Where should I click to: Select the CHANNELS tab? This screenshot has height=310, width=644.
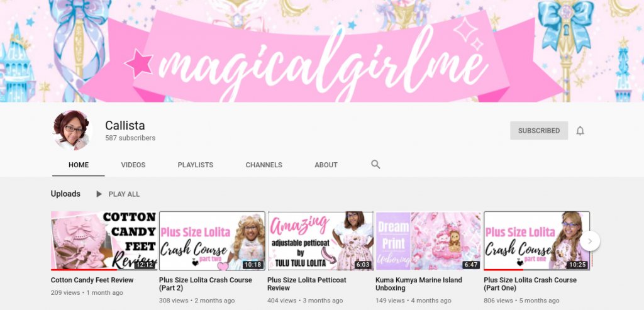[264, 165]
